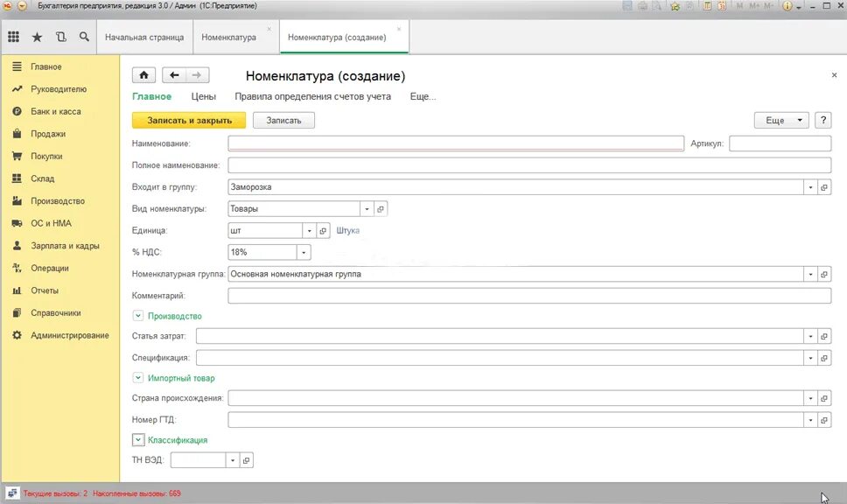The width and height of the screenshot is (847, 504).
Task: Expand the Вид номенклатуры dropdown
Action: point(367,208)
